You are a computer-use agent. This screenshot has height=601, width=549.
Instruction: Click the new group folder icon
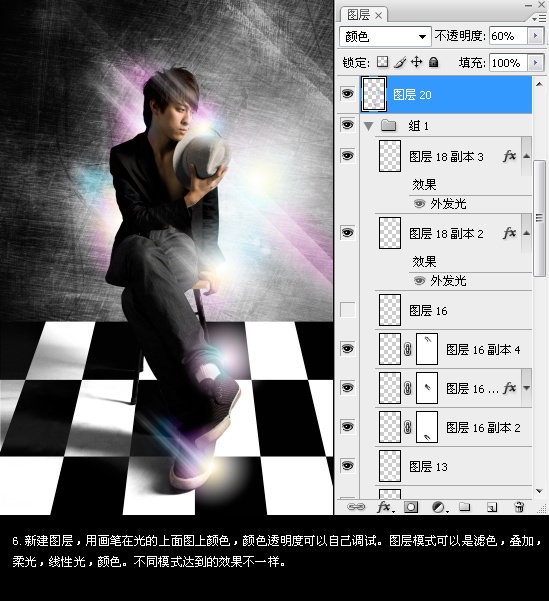tap(465, 507)
